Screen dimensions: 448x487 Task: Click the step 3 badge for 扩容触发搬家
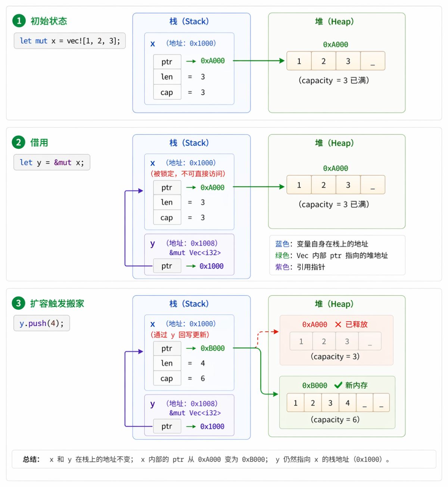click(18, 304)
